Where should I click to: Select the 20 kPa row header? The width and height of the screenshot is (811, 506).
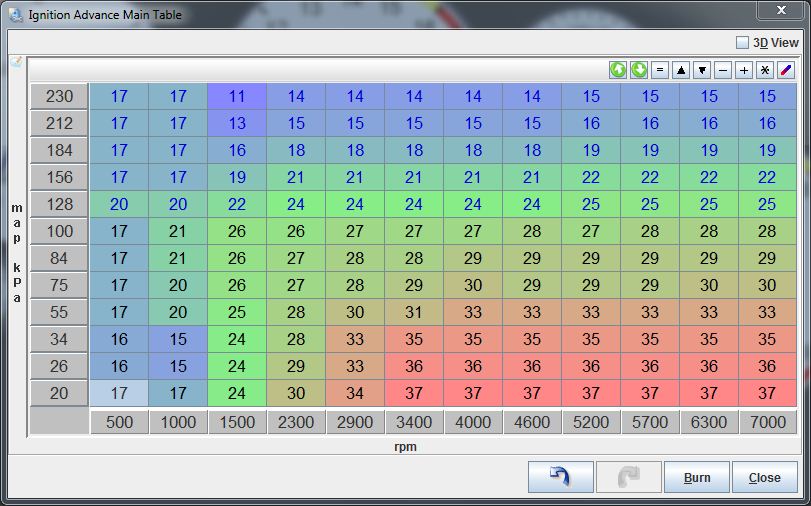59,393
